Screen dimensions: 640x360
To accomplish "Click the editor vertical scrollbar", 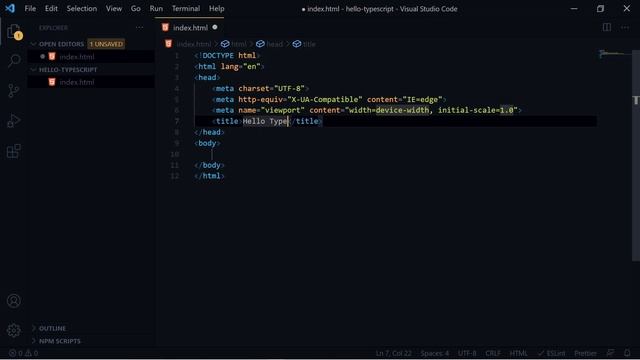I will pos(636,155).
